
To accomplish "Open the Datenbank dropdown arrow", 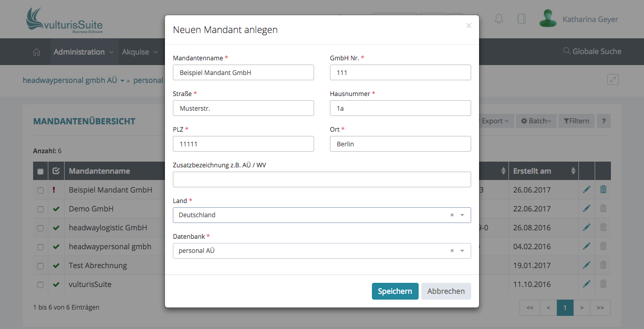I will (x=462, y=251).
